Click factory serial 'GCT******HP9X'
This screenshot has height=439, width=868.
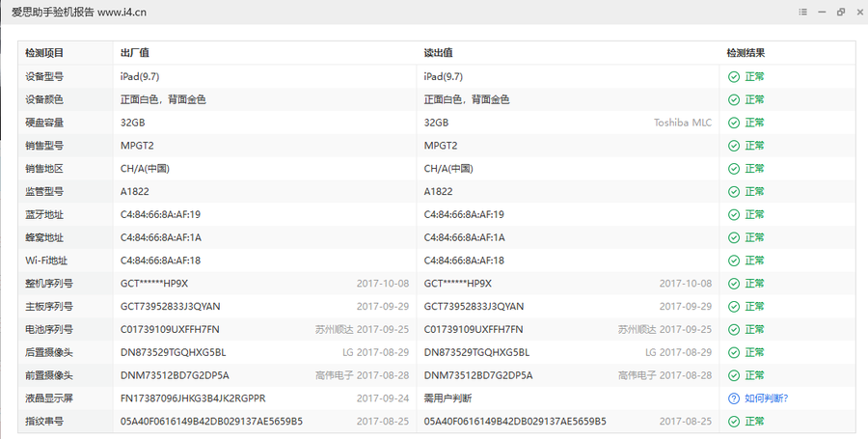pyautogui.click(x=154, y=284)
